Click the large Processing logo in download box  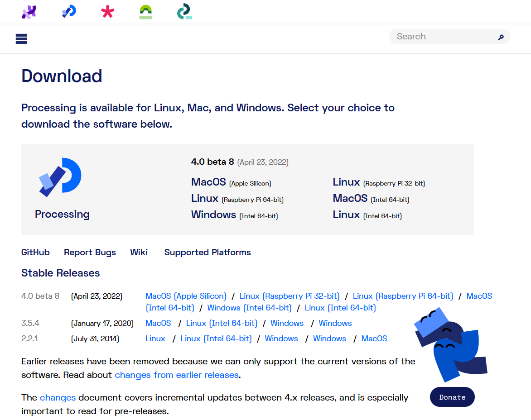(60, 177)
